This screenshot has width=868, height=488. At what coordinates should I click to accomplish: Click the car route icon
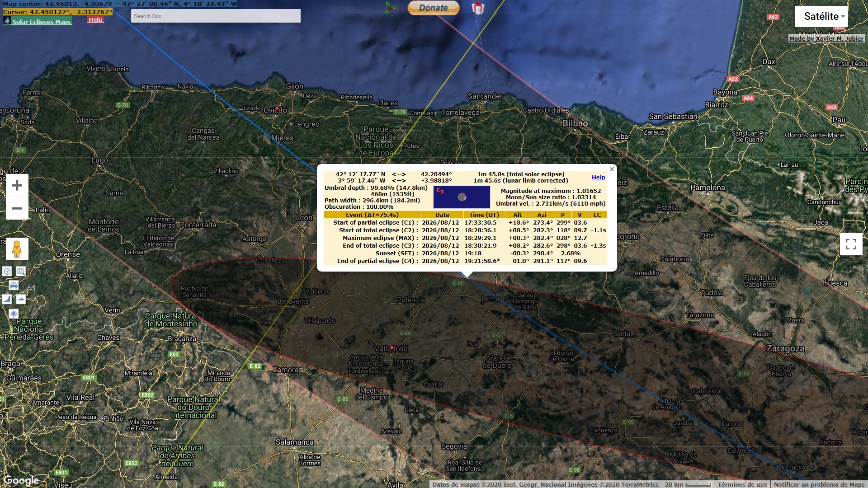coord(14,285)
